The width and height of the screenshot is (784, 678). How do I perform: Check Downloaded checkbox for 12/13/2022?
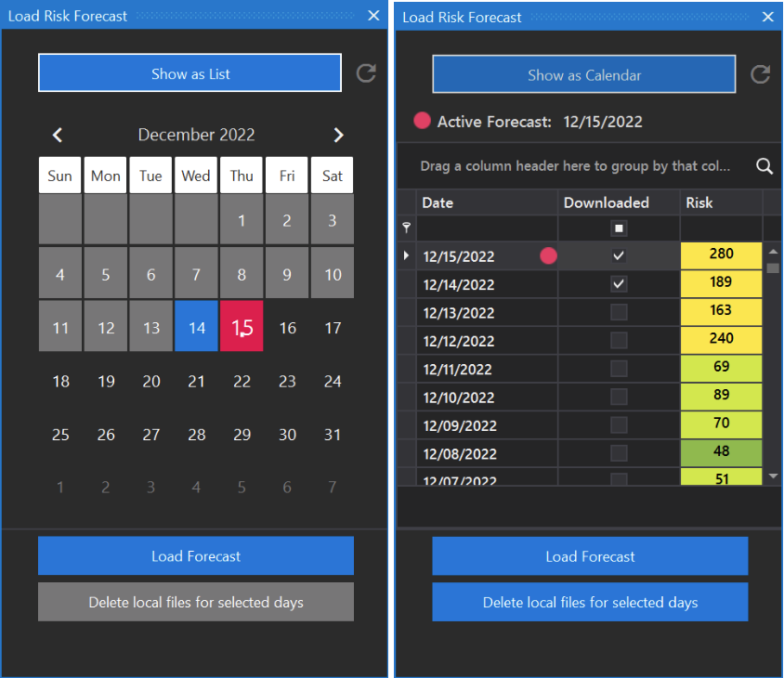coord(619,312)
